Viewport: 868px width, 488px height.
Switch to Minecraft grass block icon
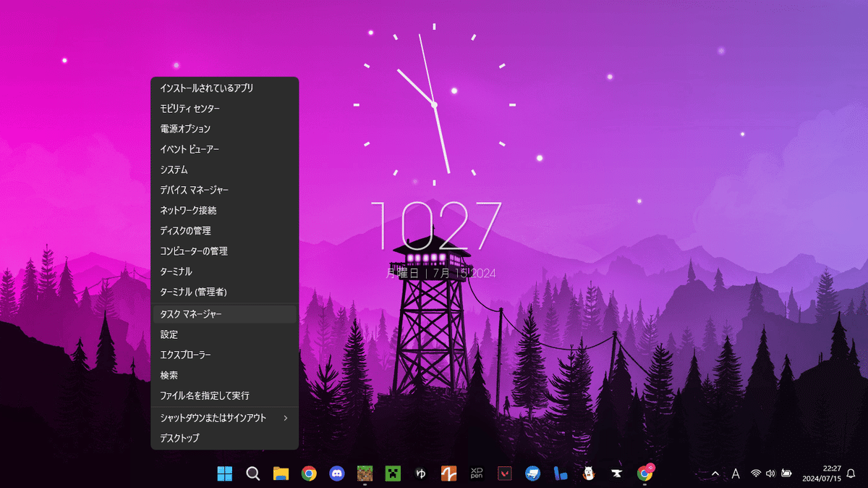pos(365,474)
